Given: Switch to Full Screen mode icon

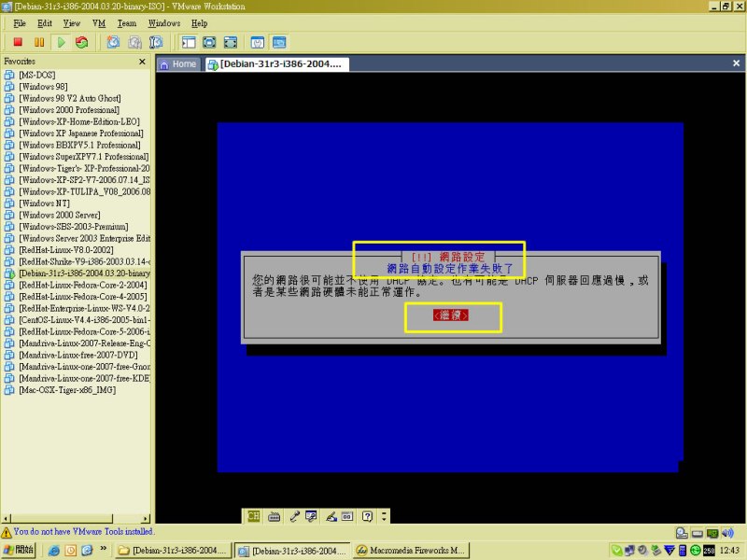Looking at the screenshot, I should (209, 42).
